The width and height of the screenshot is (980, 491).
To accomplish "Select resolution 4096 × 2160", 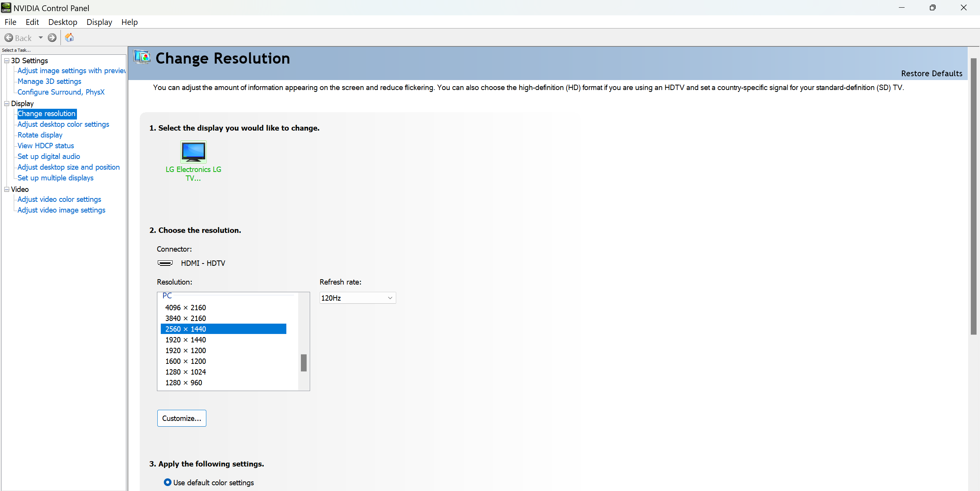I will (x=224, y=308).
